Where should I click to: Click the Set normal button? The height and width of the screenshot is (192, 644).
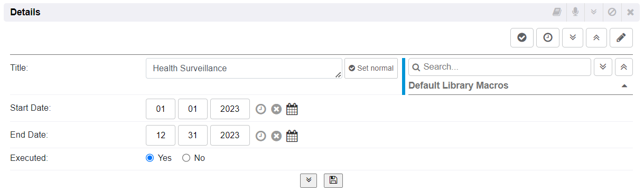(371, 68)
